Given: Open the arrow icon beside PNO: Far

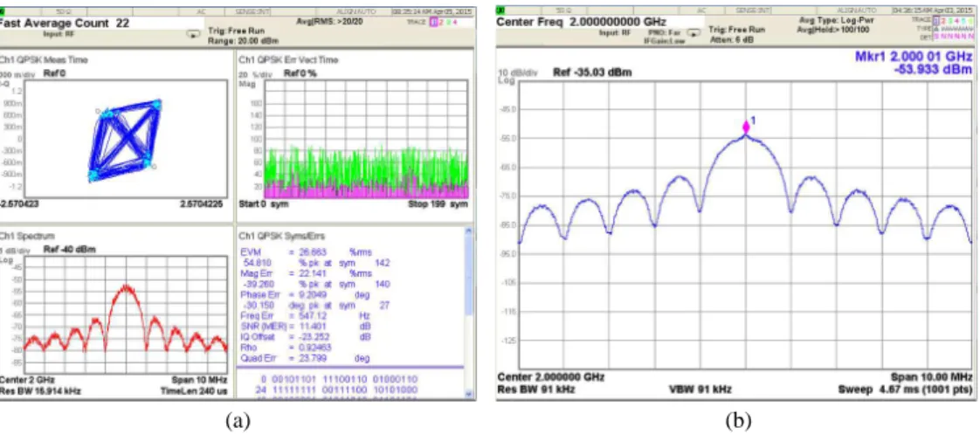Looking at the screenshot, I should coord(692,34).
